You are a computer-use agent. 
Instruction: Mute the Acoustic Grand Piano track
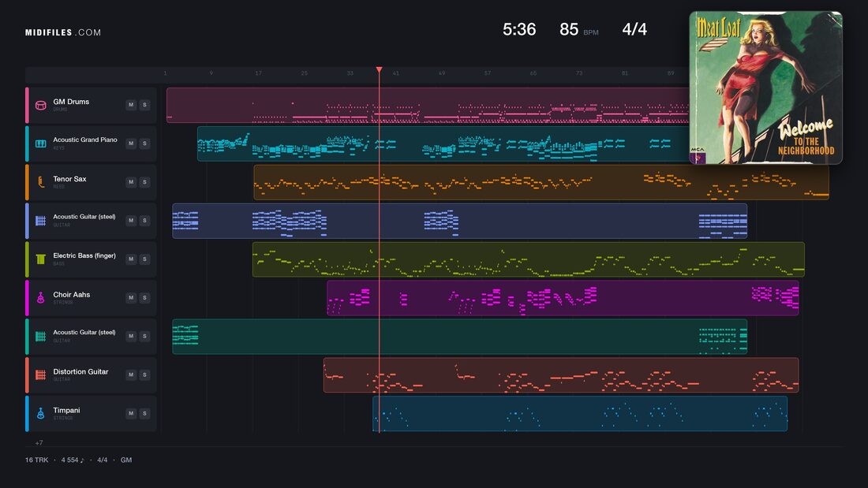131,143
